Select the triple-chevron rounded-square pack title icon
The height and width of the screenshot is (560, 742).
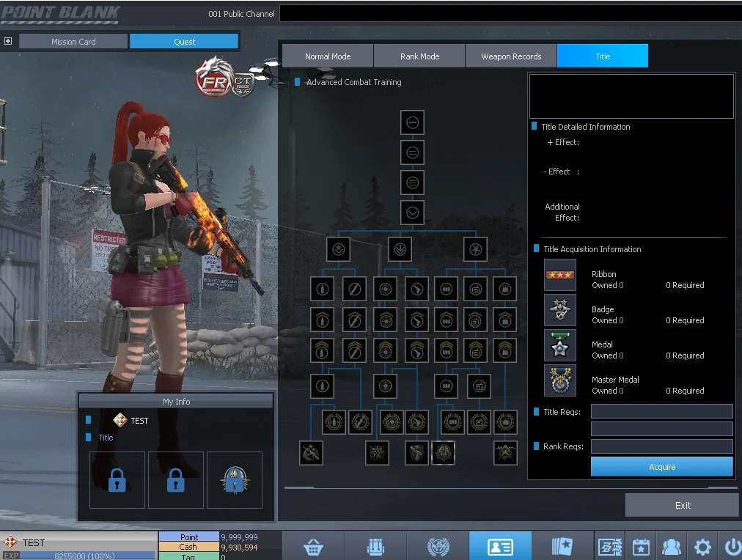[505, 350]
